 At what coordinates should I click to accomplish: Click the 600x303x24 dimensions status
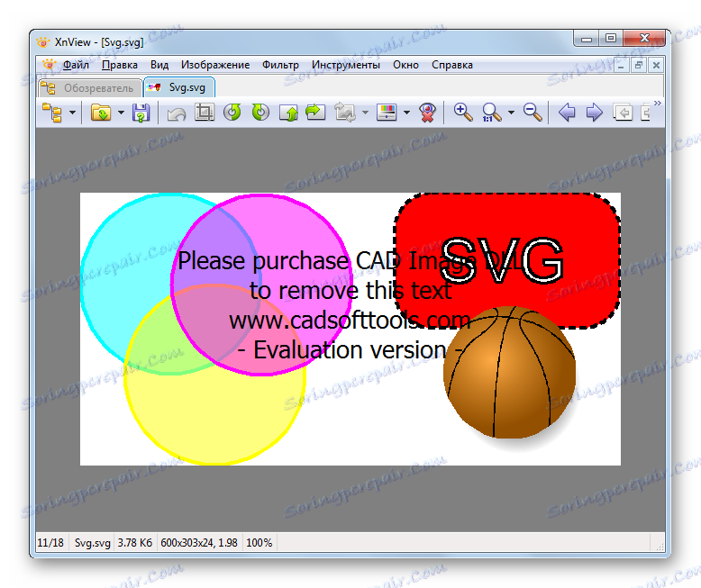199,543
